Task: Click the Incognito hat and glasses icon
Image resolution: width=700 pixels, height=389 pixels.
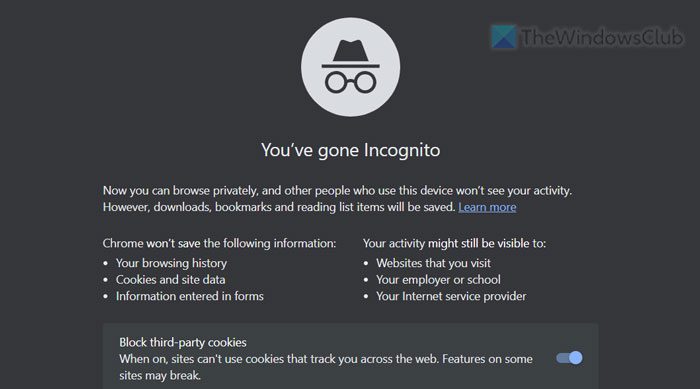Action: click(350, 67)
